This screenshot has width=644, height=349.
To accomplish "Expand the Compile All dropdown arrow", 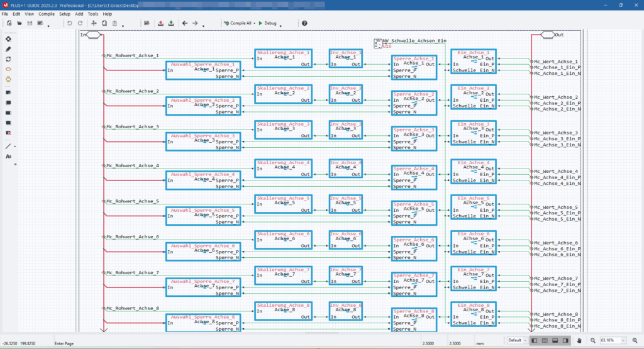I will [x=254, y=24].
